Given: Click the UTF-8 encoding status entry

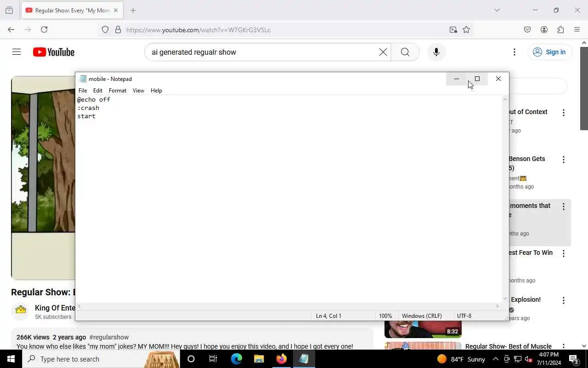Looking at the screenshot, I should tap(464, 316).
